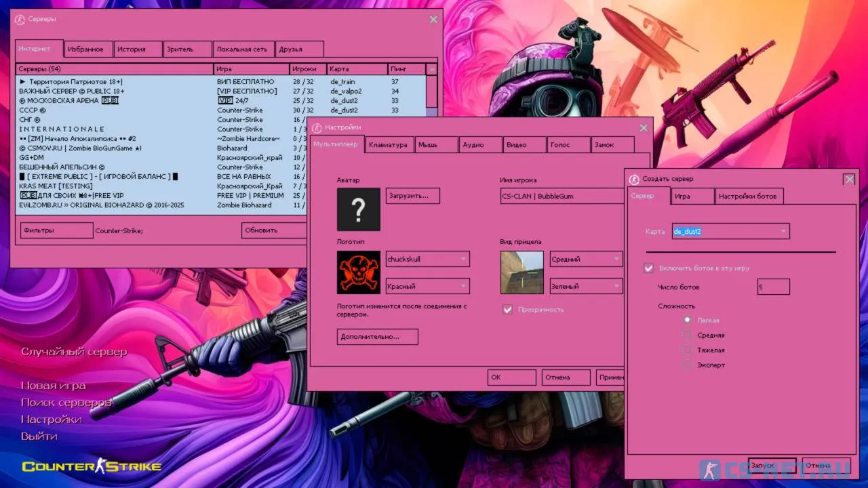Image resolution: width=868 pixels, height=488 pixels.
Task: Click Поиск серверов in main menu
Action: point(66,403)
